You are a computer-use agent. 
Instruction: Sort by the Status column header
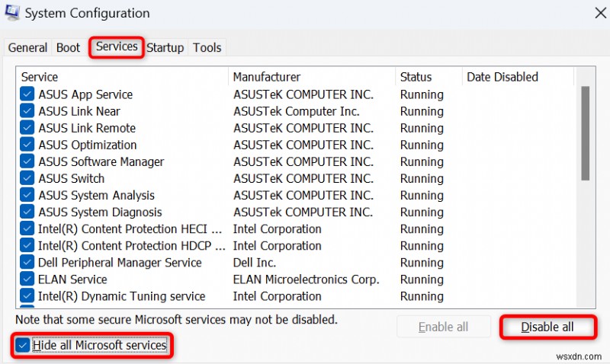[x=429, y=76]
